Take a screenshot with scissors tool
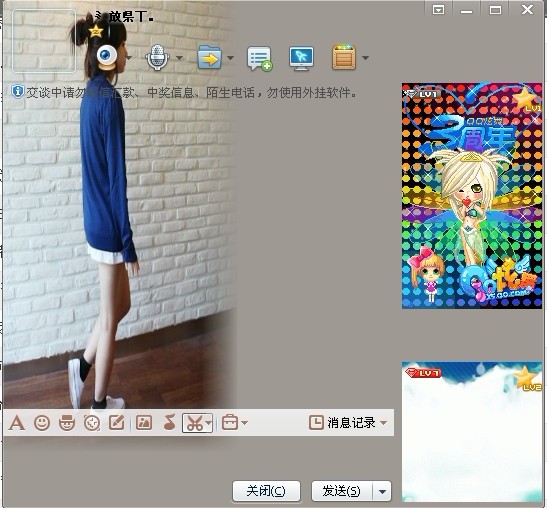Viewport: 547px width, 508px height. coord(194,423)
